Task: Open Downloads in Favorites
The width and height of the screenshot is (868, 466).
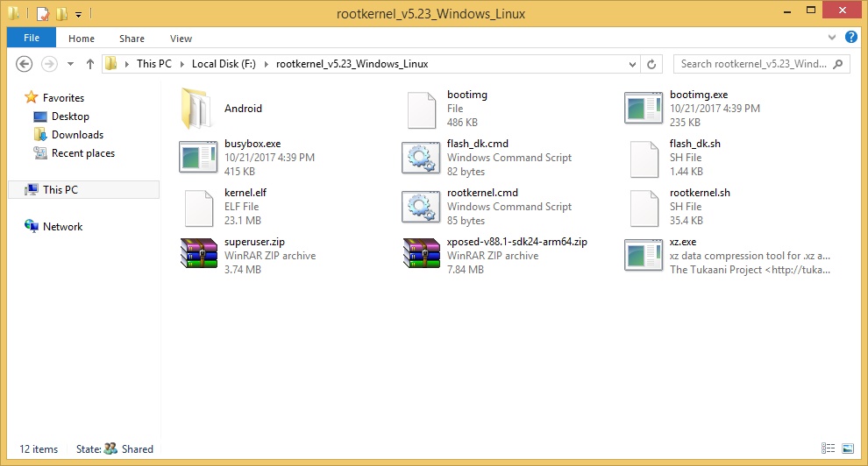Action: click(77, 135)
